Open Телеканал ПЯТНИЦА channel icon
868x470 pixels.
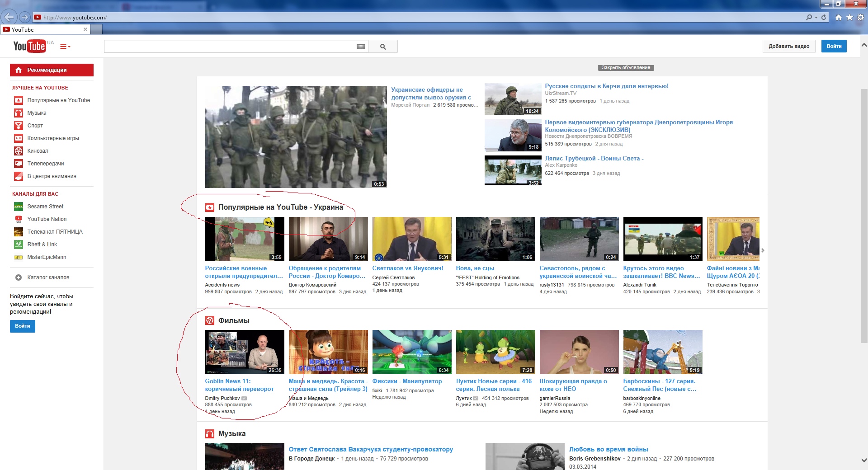(x=19, y=232)
